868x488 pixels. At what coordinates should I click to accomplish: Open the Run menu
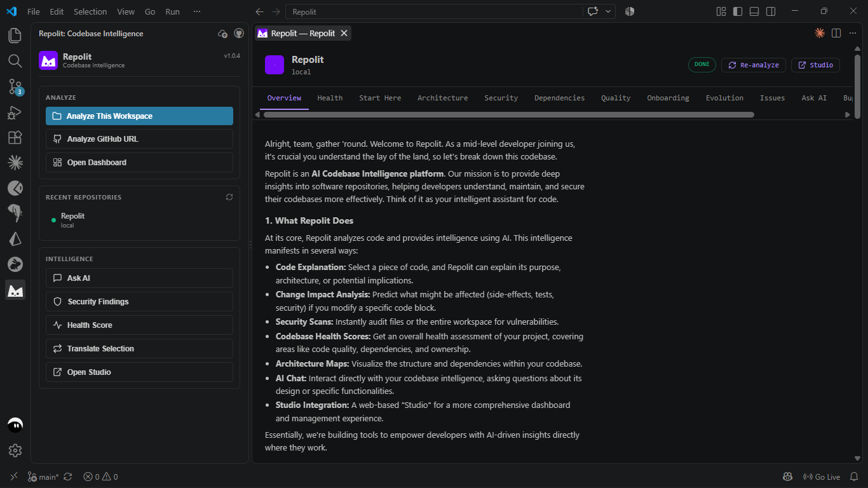click(172, 11)
